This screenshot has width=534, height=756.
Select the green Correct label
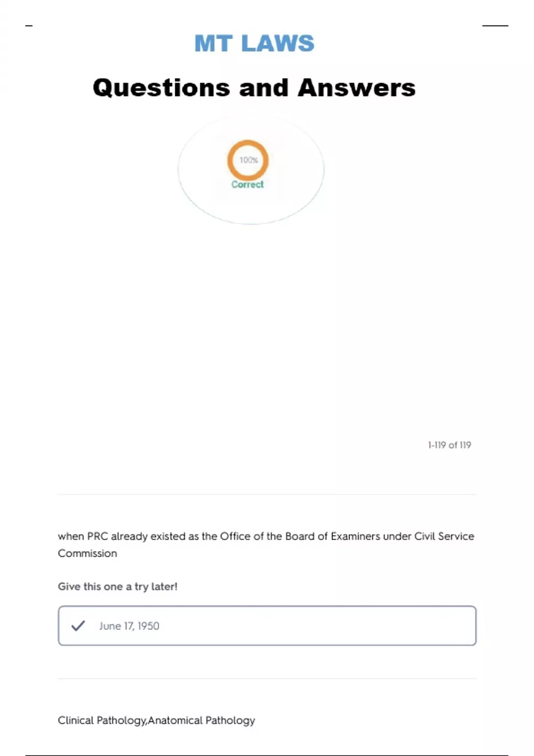pyautogui.click(x=247, y=185)
